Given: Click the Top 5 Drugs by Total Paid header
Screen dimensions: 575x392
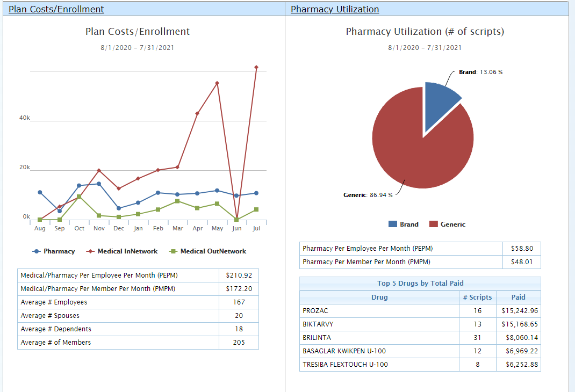Looking at the screenshot, I should [420, 284].
